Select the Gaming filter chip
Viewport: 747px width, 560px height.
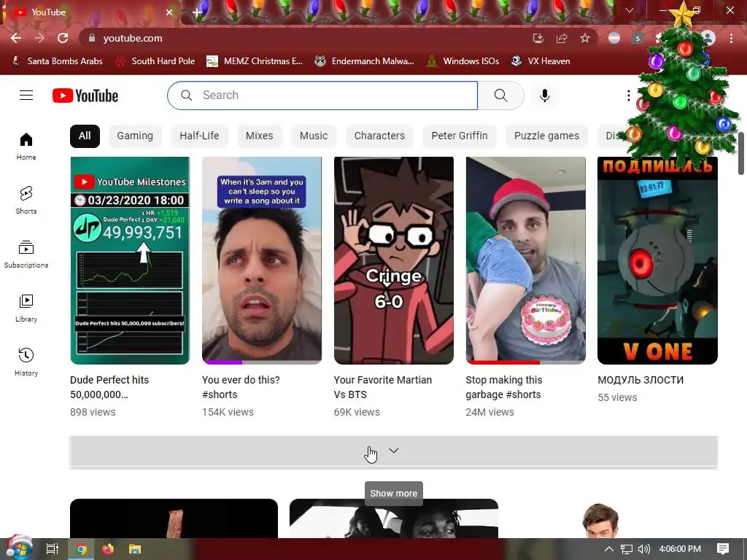click(135, 136)
